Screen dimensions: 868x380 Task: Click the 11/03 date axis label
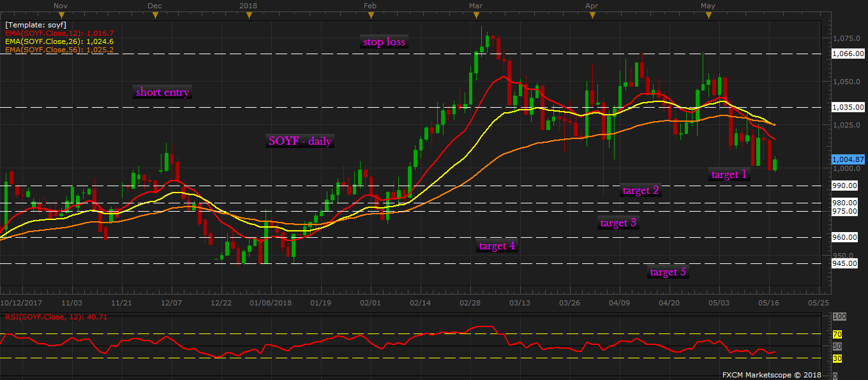(71, 303)
